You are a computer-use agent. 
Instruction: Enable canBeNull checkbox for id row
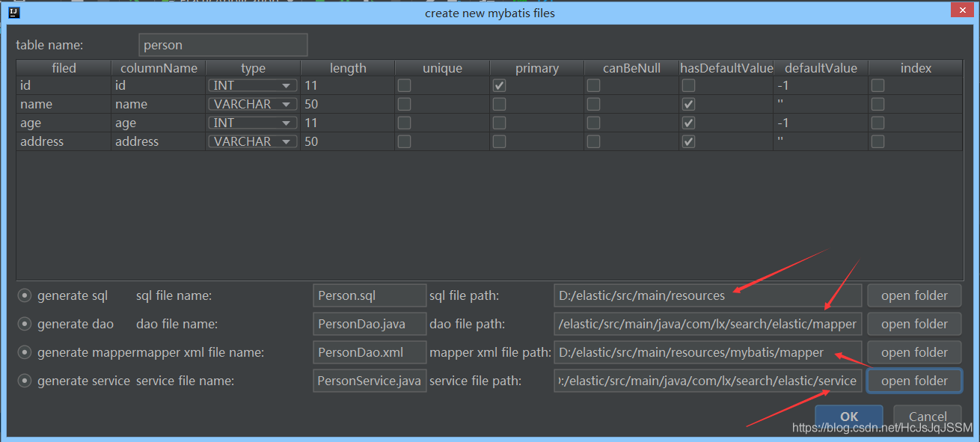click(x=593, y=86)
